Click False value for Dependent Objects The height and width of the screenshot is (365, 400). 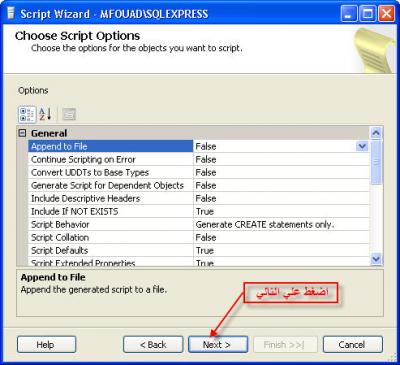coord(281,185)
